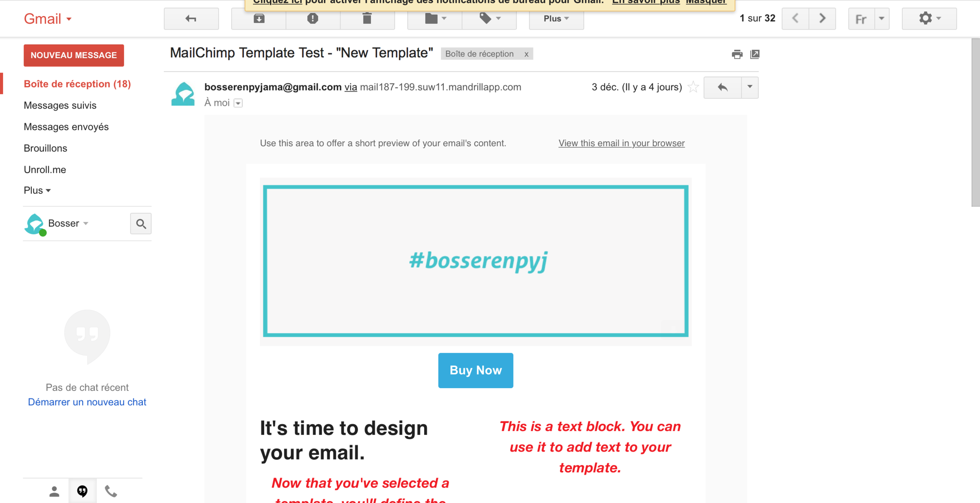Open the labels tag dropdown
This screenshot has height=503, width=980.
[489, 18]
